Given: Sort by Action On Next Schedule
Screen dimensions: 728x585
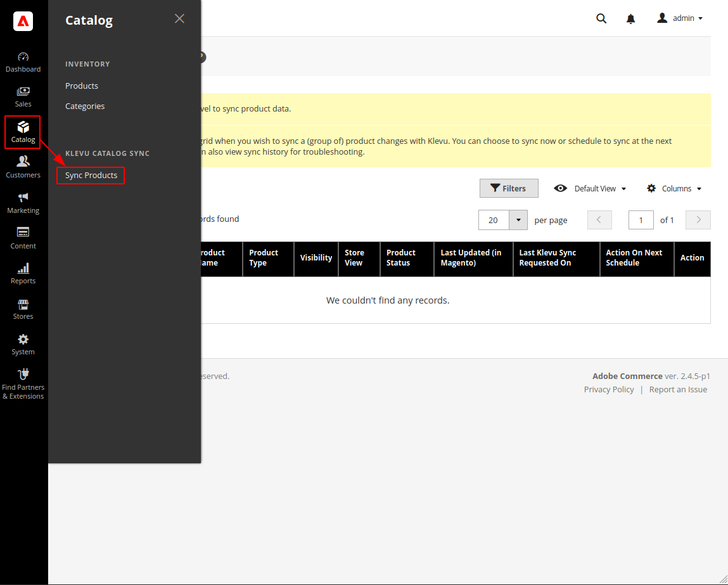Looking at the screenshot, I should point(637,259).
